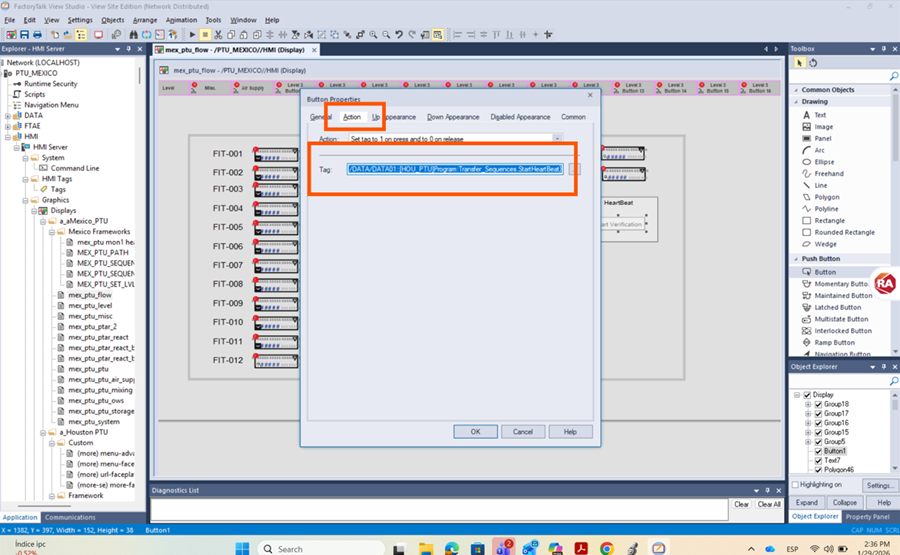Enable the Highlighting on checkbox
The image size is (900, 555).
(x=795, y=485)
